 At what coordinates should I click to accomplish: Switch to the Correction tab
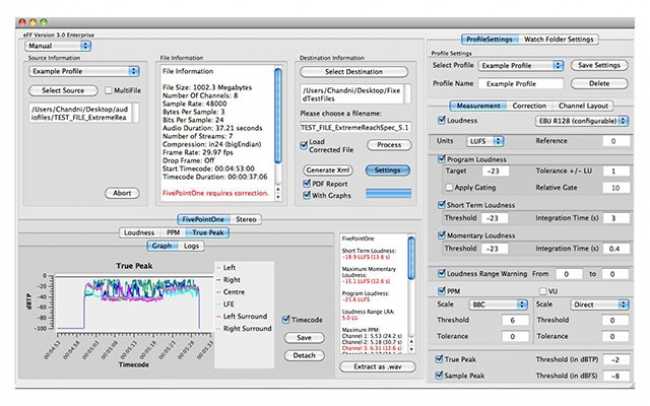click(529, 106)
